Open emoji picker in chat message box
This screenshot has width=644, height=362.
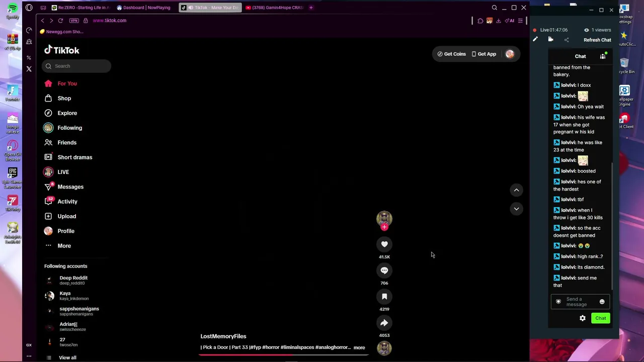click(x=602, y=302)
